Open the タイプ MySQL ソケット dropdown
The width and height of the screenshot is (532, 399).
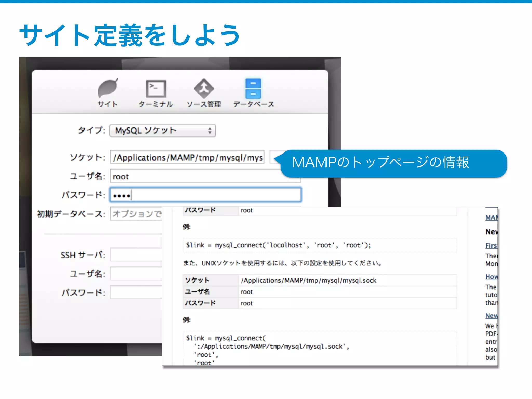[x=163, y=130]
